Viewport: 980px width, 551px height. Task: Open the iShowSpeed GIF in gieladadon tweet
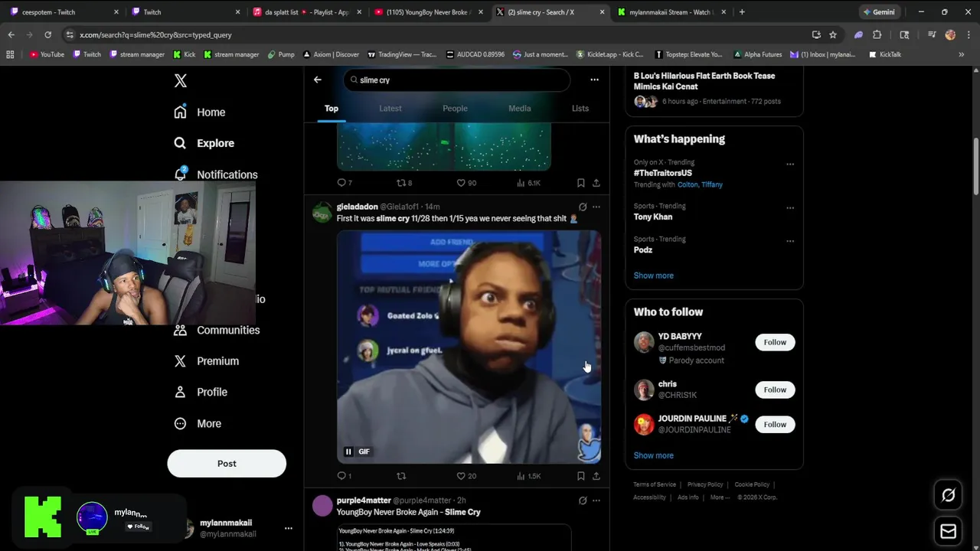coord(469,347)
